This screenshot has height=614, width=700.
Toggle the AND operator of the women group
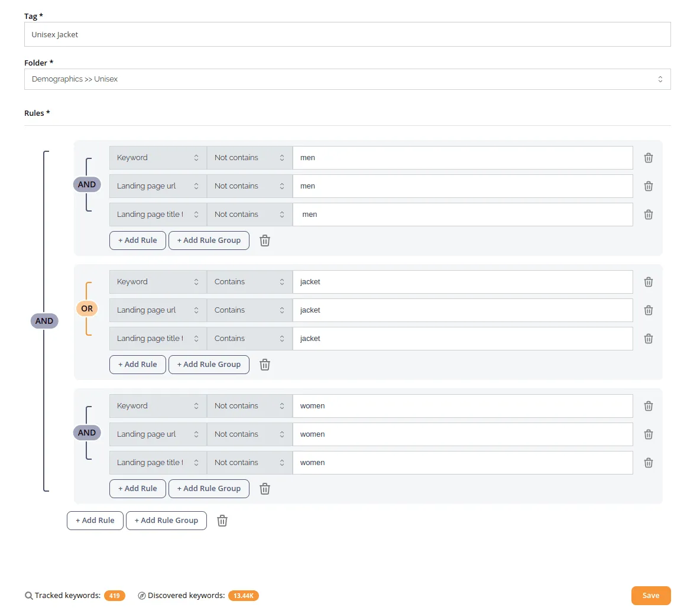[87, 433]
